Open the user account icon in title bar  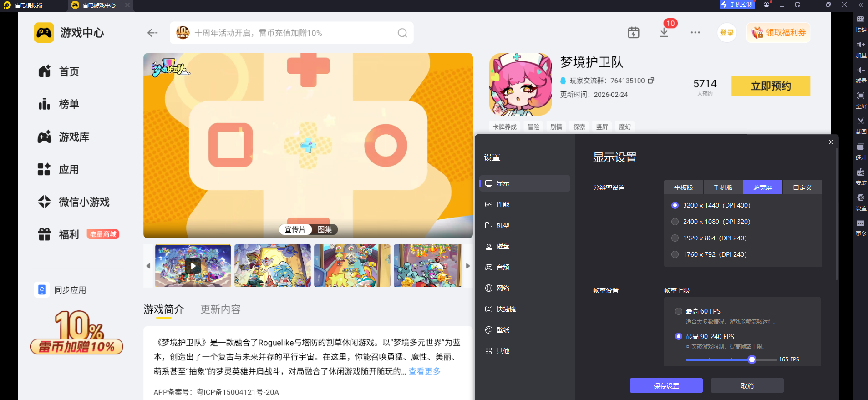[x=767, y=5]
